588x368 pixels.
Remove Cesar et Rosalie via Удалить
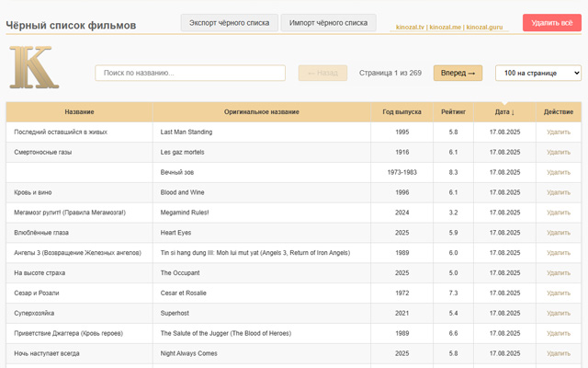[x=559, y=293]
